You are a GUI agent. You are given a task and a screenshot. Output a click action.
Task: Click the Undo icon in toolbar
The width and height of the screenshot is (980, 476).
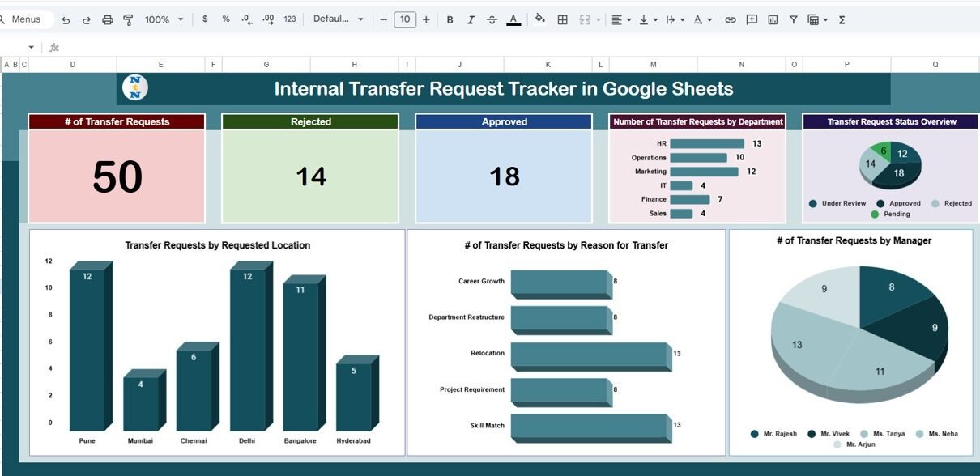(66, 19)
